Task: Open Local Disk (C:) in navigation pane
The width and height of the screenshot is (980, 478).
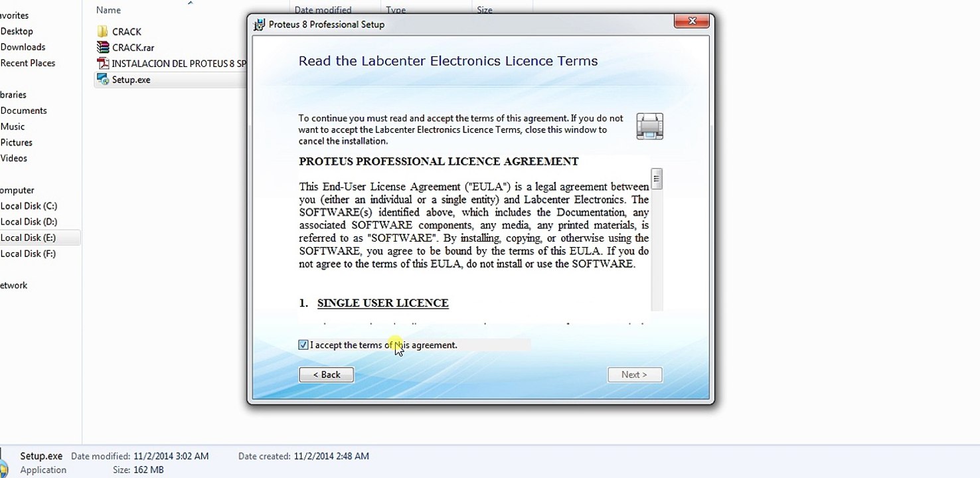Action: (x=29, y=206)
